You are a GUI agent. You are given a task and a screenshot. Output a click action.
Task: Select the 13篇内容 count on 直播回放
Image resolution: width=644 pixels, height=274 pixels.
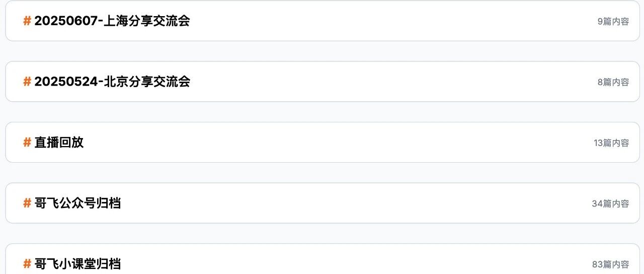tap(611, 143)
